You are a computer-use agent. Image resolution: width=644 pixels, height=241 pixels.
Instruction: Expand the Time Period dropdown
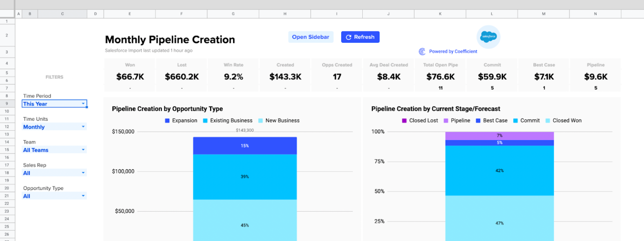coord(83,104)
